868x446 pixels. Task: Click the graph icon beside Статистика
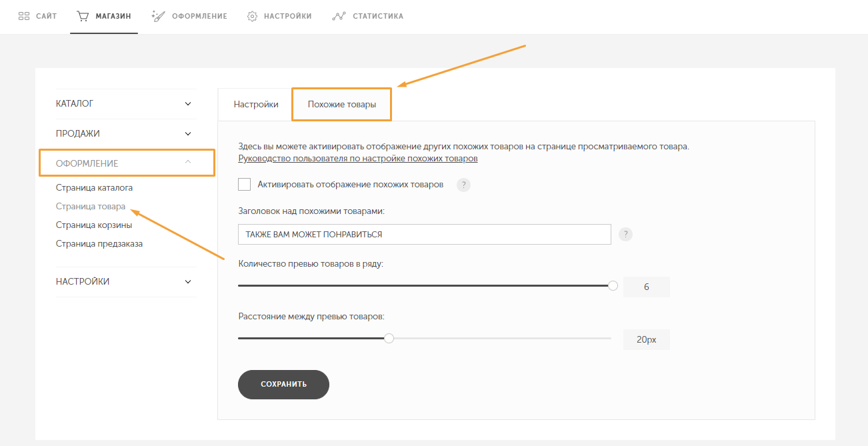pos(339,16)
